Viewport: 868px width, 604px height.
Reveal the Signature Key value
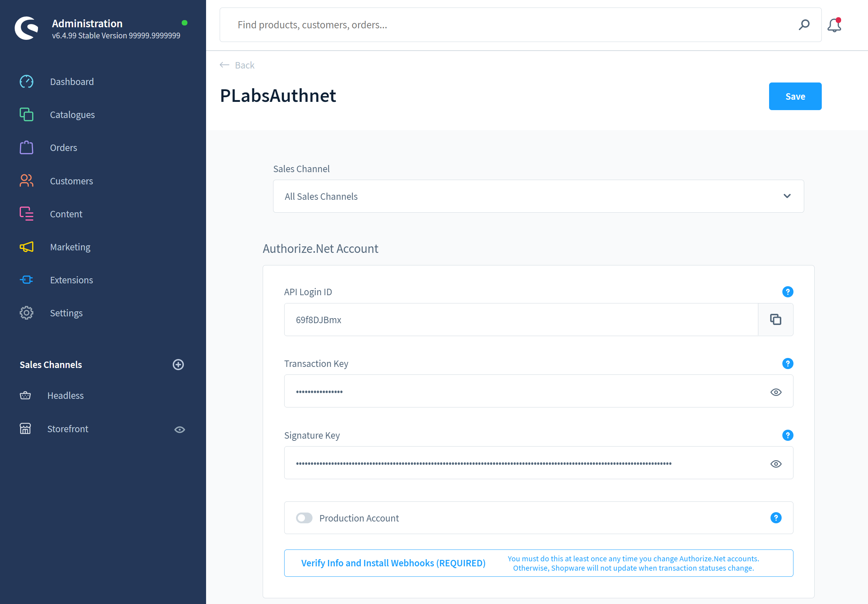[776, 464]
